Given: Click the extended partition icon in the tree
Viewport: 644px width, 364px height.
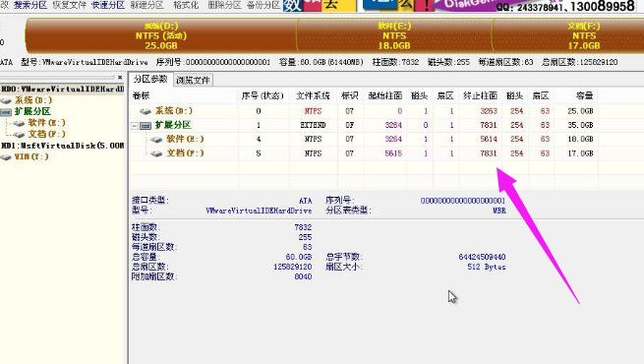Looking at the screenshot, I should pyautogui.click(x=6, y=112).
